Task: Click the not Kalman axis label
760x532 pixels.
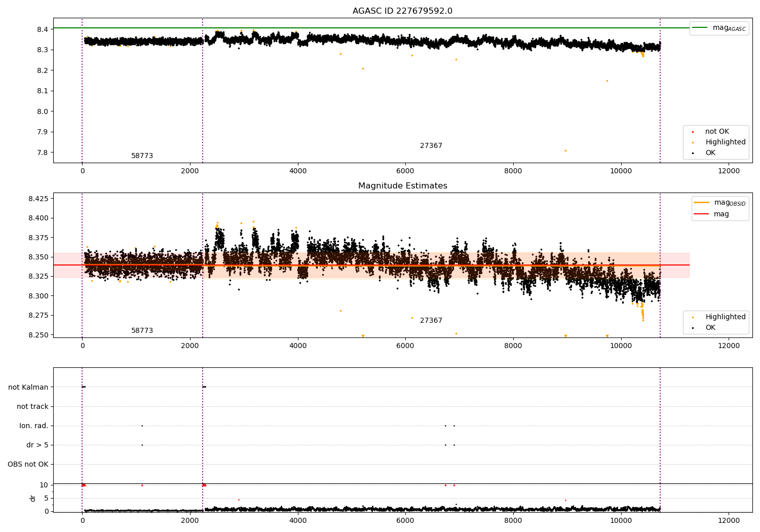Action: tap(28, 387)
